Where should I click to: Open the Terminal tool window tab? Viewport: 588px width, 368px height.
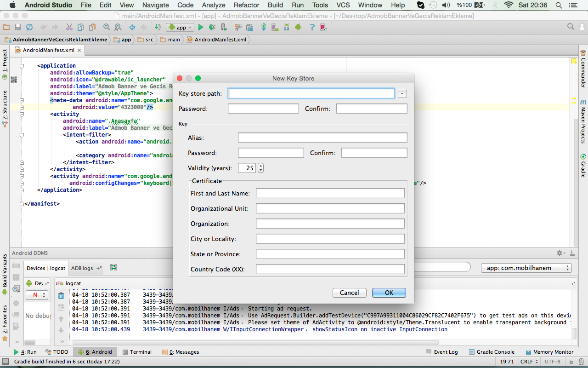click(137, 352)
